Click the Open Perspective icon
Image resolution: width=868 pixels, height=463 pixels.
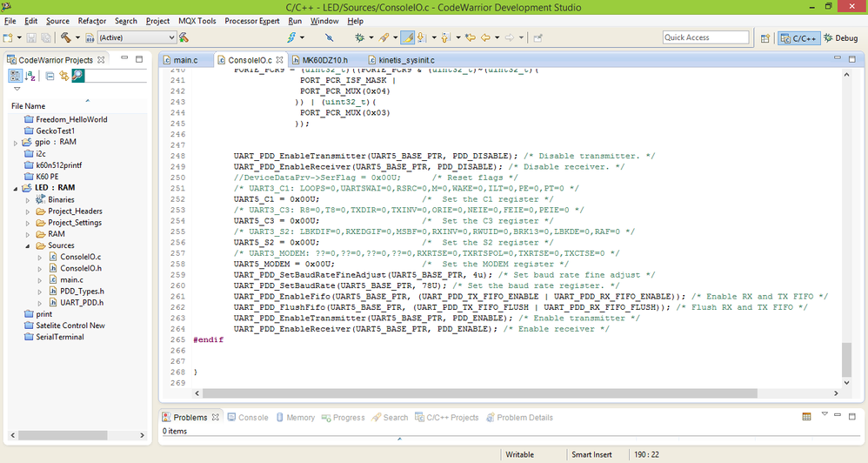pyautogui.click(x=765, y=38)
